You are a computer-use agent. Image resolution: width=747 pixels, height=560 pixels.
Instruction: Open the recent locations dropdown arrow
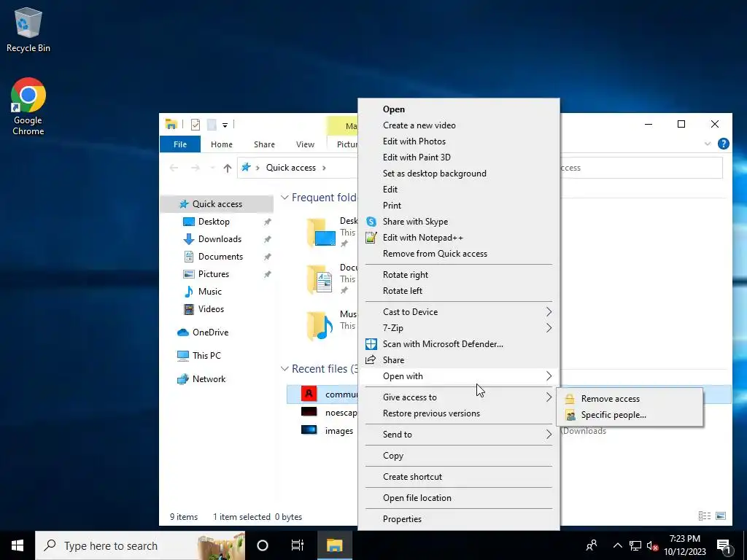[212, 168]
